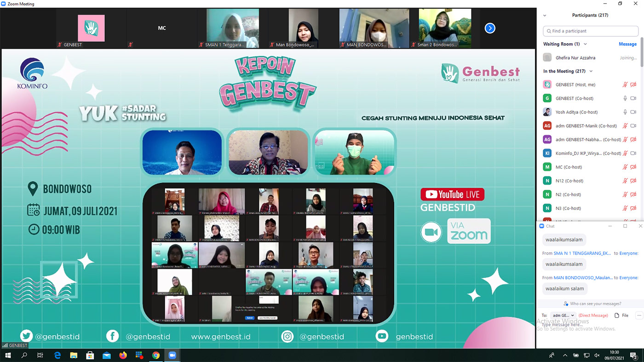Click Kominfo_DJ IKP_Wirya muted mic icon
Screen dimensions: 644x362
[x=625, y=153]
